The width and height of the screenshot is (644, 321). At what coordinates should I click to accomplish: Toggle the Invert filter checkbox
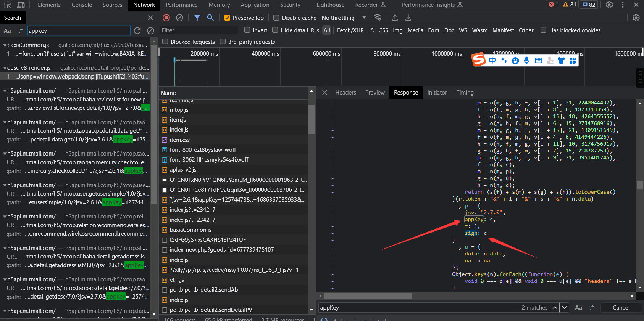coord(247,30)
